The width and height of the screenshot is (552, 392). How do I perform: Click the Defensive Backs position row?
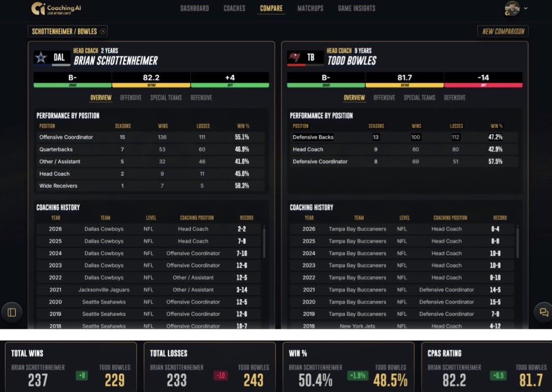404,137
